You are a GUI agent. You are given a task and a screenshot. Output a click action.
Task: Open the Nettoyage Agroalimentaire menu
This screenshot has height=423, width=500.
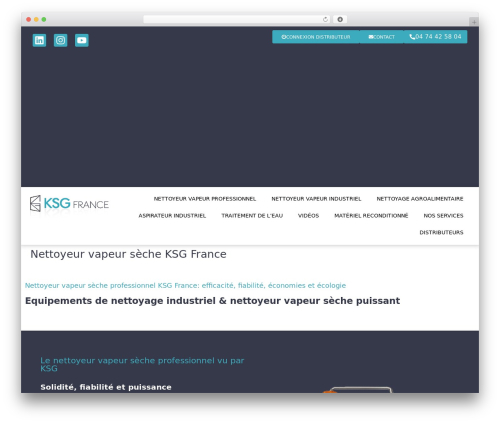point(420,199)
